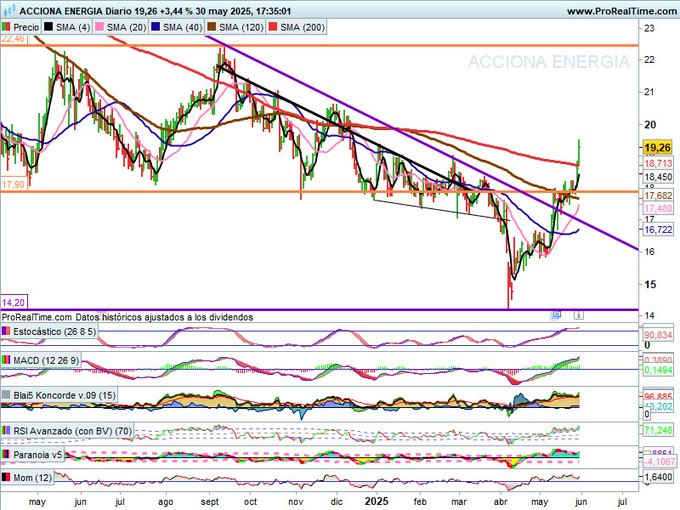Click the 2025 year label on time axis
The image size is (680, 510).
[x=376, y=501]
